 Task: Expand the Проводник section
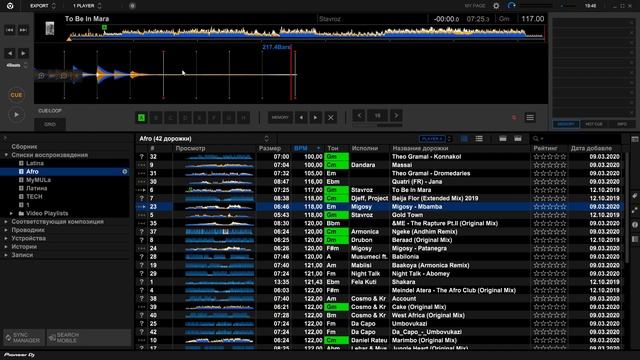point(6,230)
